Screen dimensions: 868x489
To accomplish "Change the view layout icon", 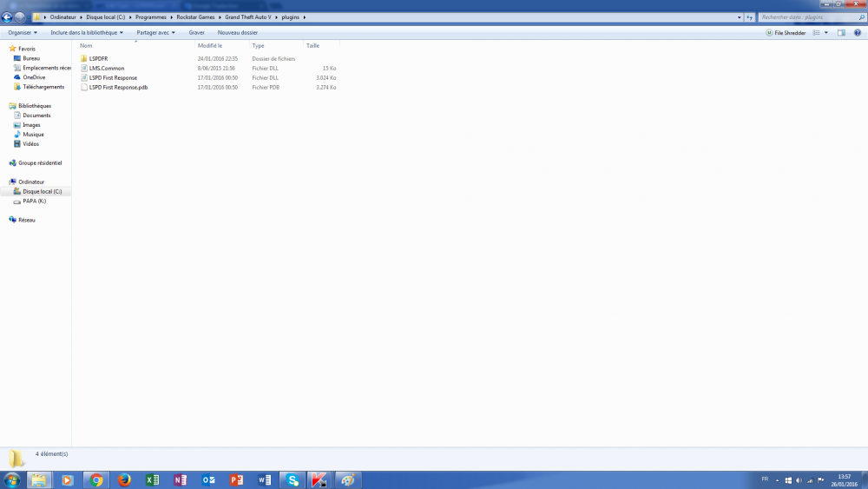I will pos(817,33).
